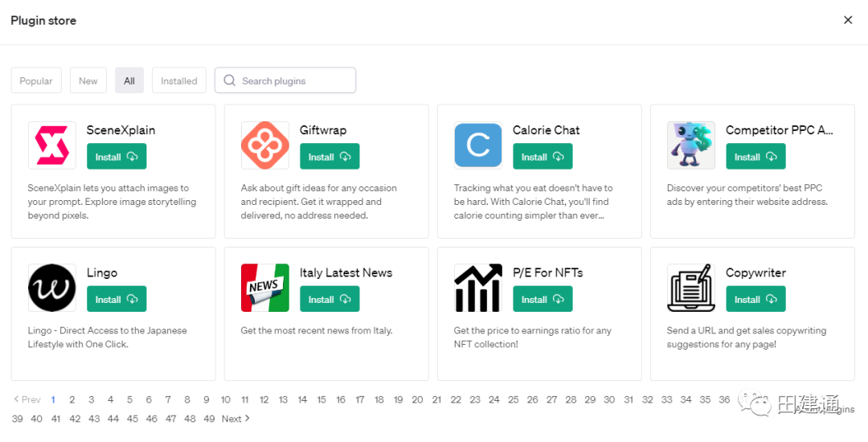Click the Lingo plugin logo icon
This screenshot has height=442, width=868.
pos(51,288)
